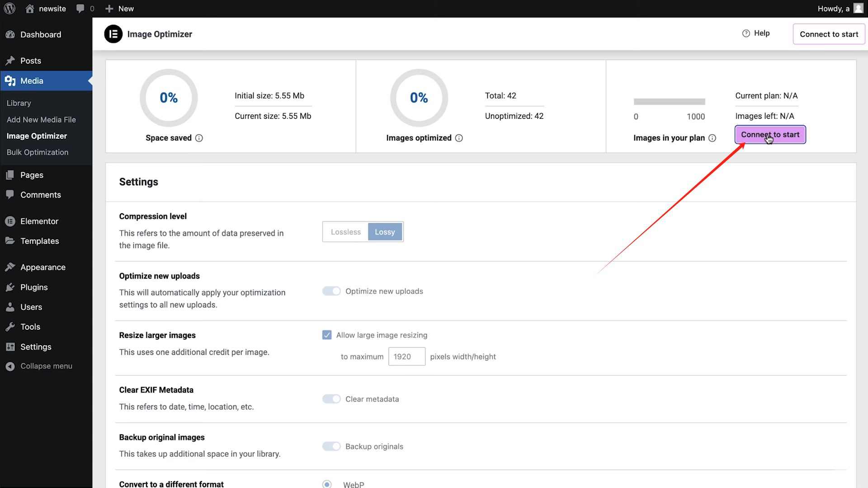Click the images plan progress bar

click(x=669, y=102)
